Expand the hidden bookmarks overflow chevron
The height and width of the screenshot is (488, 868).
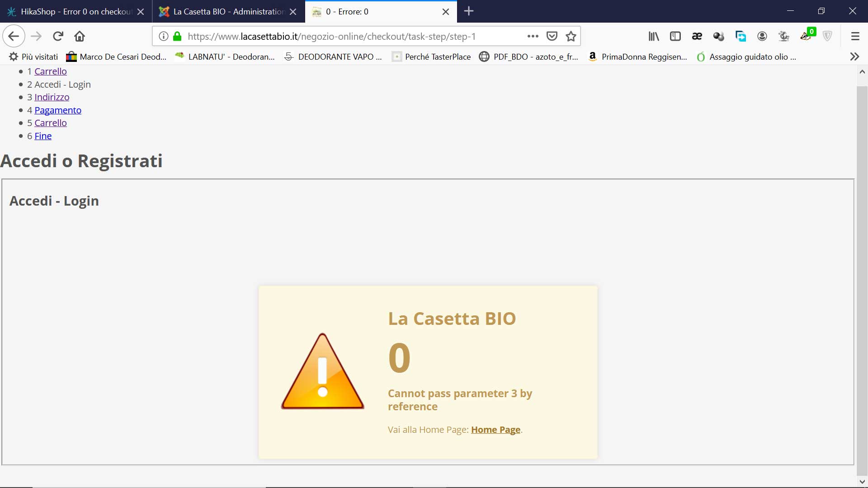coord(854,56)
